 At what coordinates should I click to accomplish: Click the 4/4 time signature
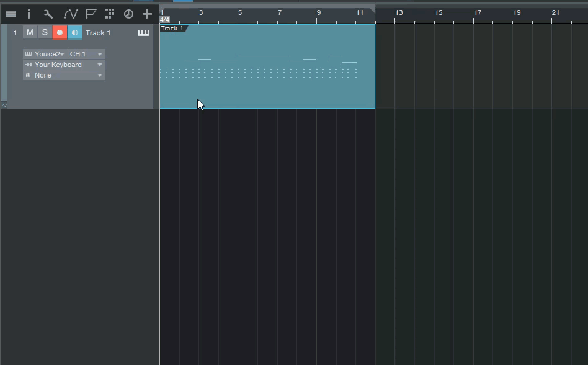(x=164, y=19)
